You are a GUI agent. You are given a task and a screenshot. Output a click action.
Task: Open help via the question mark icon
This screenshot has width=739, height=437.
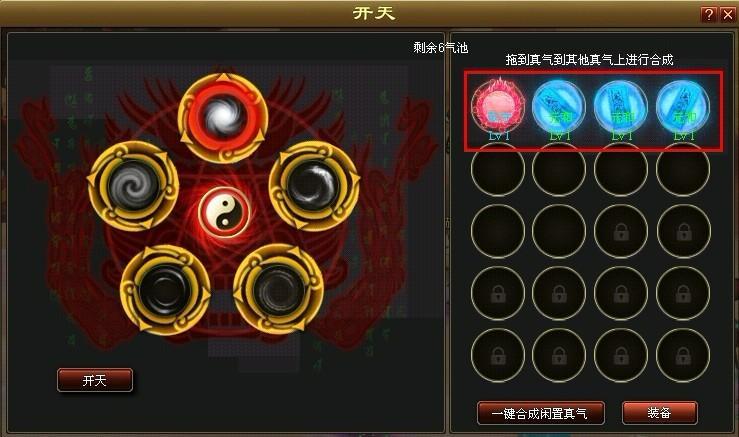click(708, 14)
